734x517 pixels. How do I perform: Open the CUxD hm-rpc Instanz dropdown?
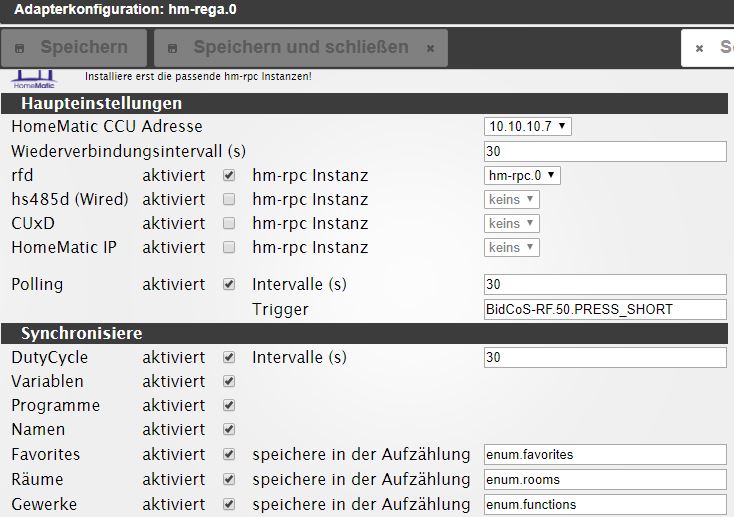tap(512, 223)
